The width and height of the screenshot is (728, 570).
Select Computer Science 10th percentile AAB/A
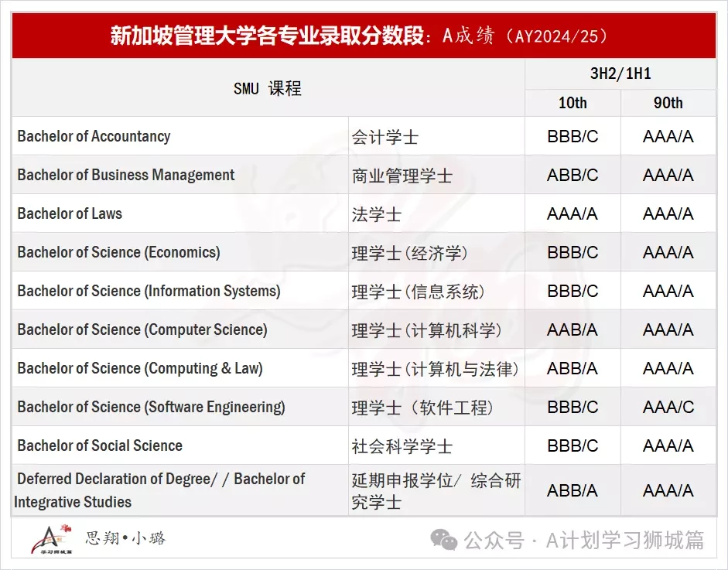tap(572, 329)
